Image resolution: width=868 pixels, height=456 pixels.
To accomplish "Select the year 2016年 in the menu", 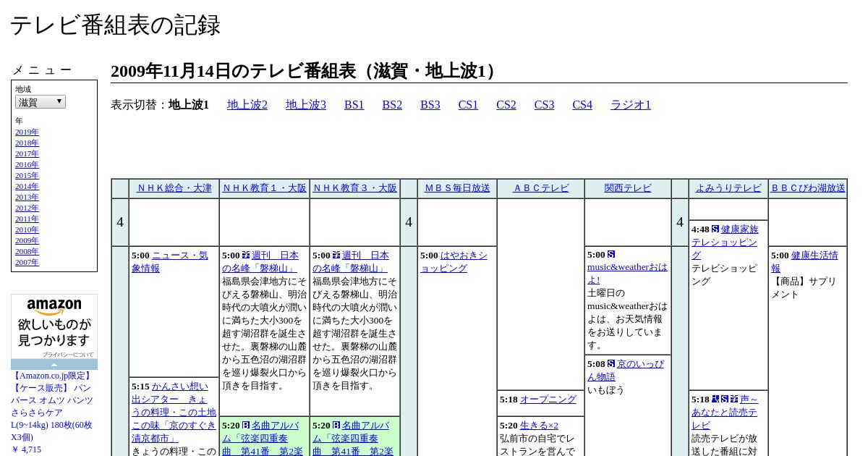I will coord(27,164).
